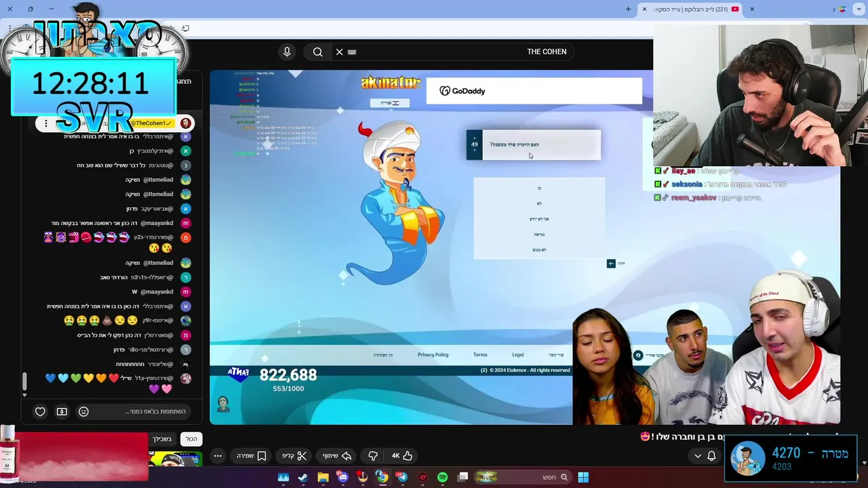868x488 pixels.
Task: Answer 'אני לא יודע' in Akinator
Action: (539, 219)
